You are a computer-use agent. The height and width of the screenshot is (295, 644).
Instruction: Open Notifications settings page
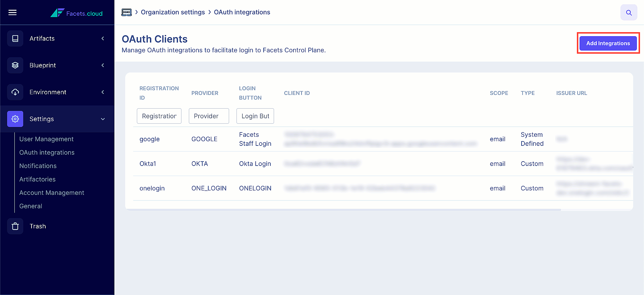point(38,166)
